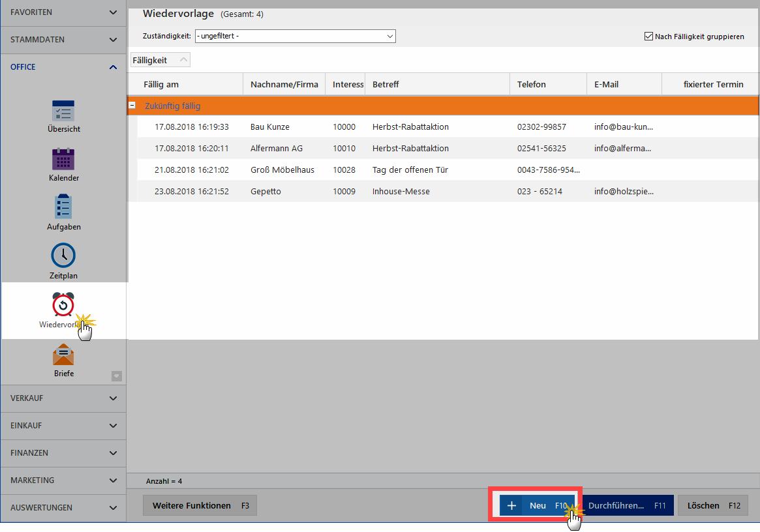Viewport: 760px width, 532px height.
Task: Open Weitere Funktionen F3
Action: [x=200, y=505]
